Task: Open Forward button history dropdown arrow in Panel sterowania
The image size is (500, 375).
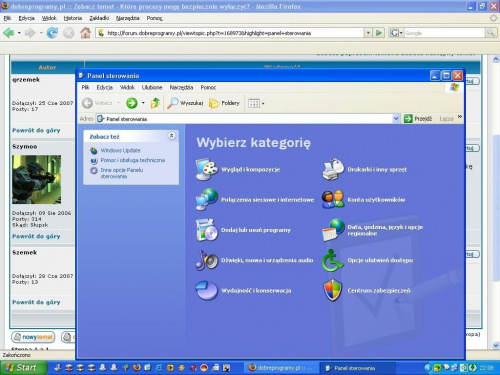Action: click(x=143, y=103)
